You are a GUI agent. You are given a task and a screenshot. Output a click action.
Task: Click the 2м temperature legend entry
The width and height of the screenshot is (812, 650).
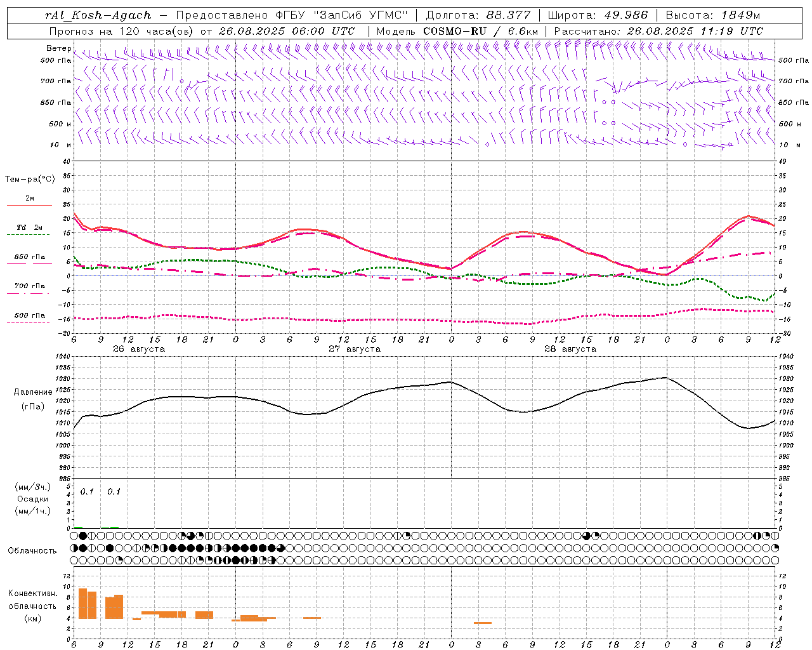pos(30,198)
